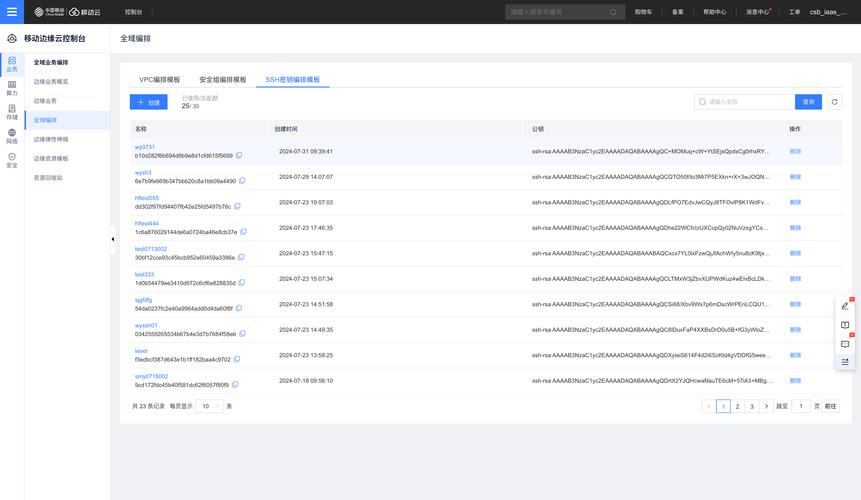
Task: Click the previous page chevron
Action: 708,406
